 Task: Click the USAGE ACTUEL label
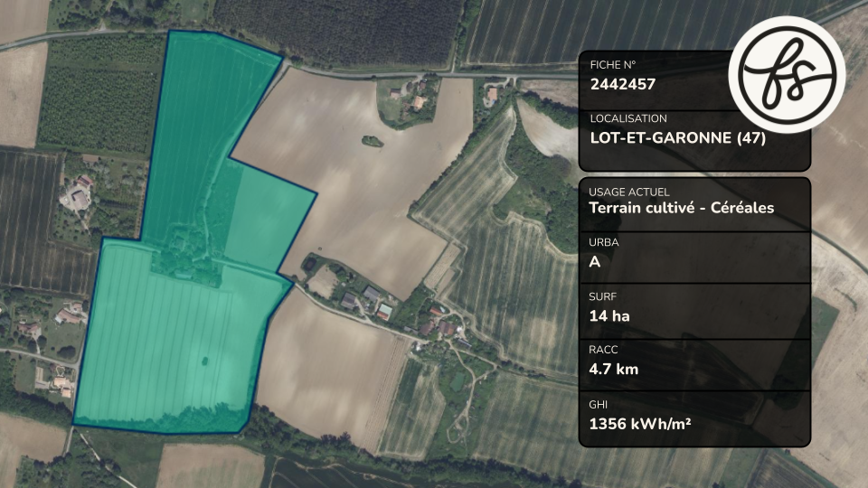coord(629,192)
